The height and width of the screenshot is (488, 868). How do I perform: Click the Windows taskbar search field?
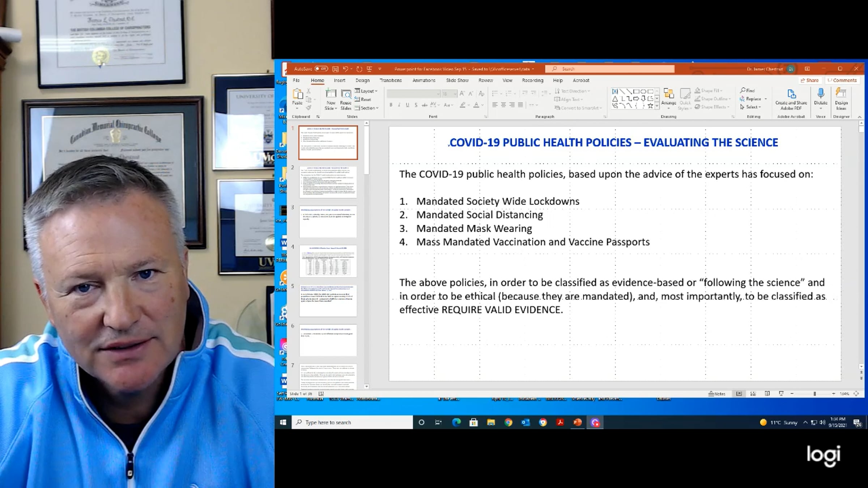(x=352, y=422)
